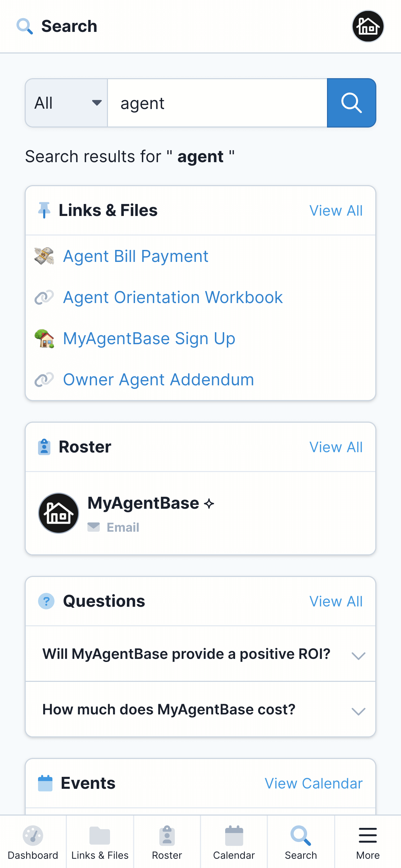Viewport: 401px width, 868px height.
Task: Click View Calendar in Events
Action: (x=314, y=783)
